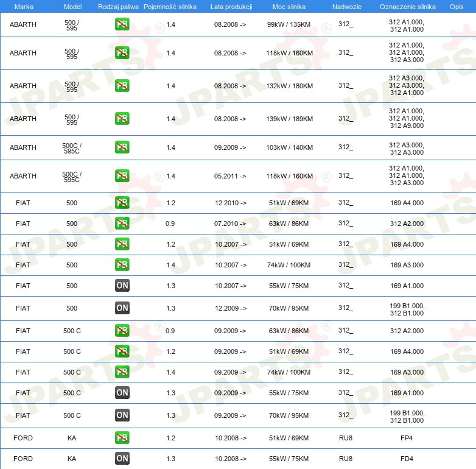Click 0.9 engine capacity in 07.2010 row
This screenshot has width=476, height=469.
click(x=170, y=224)
